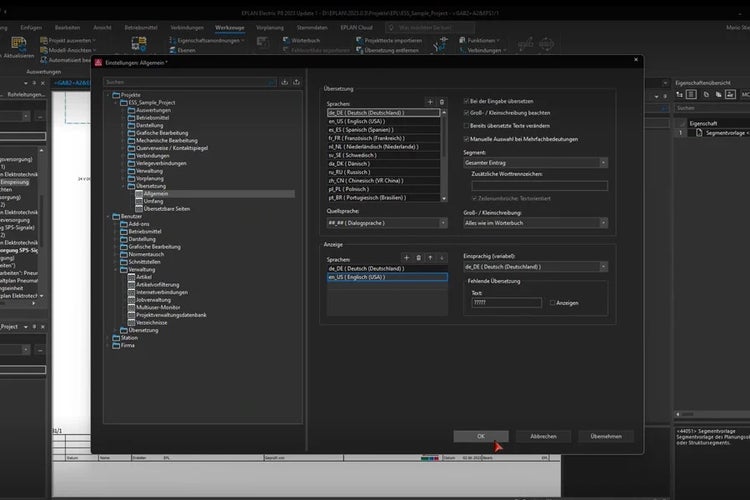The height and width of the screenshot is (500, 750).
Task: Open 'Einsprachig (variabel)' language dropdown
Action: point(535,267)
